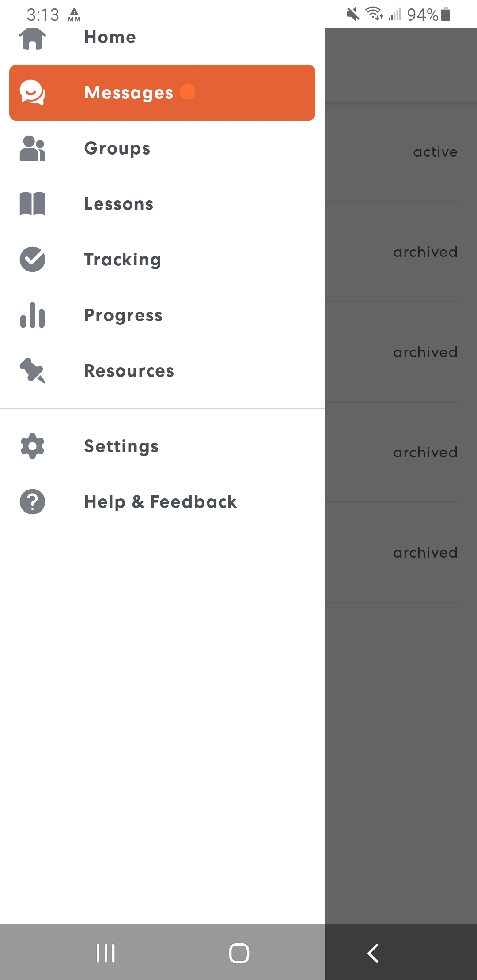Open the Tracking section
Image resolution: width=477 pixels, height=980 pixels.
coord(122,260)
